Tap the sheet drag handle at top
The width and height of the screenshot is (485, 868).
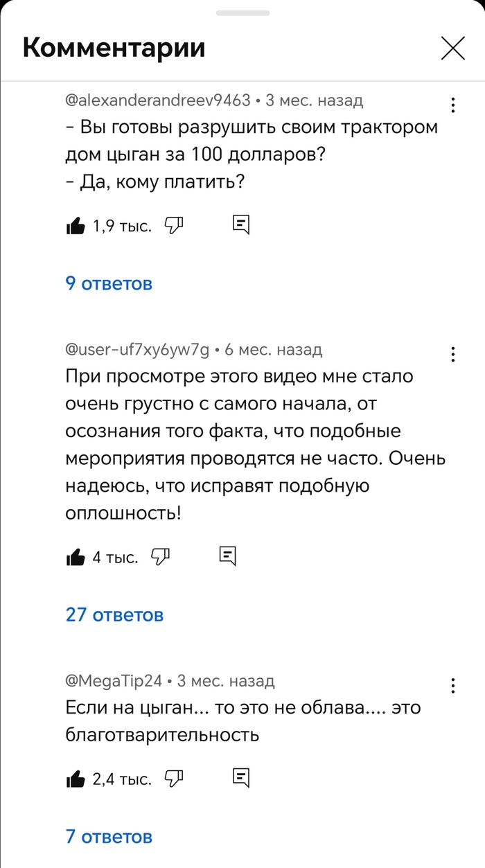(x=242, y=12)
